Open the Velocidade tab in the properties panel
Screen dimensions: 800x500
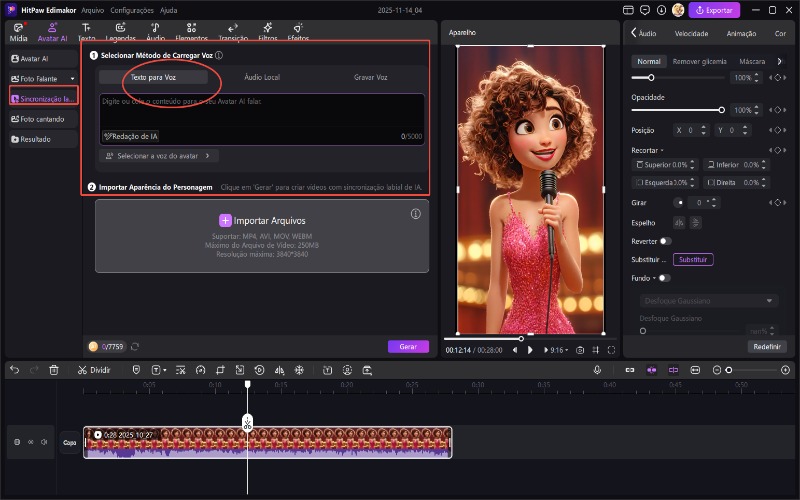(691, 33)
